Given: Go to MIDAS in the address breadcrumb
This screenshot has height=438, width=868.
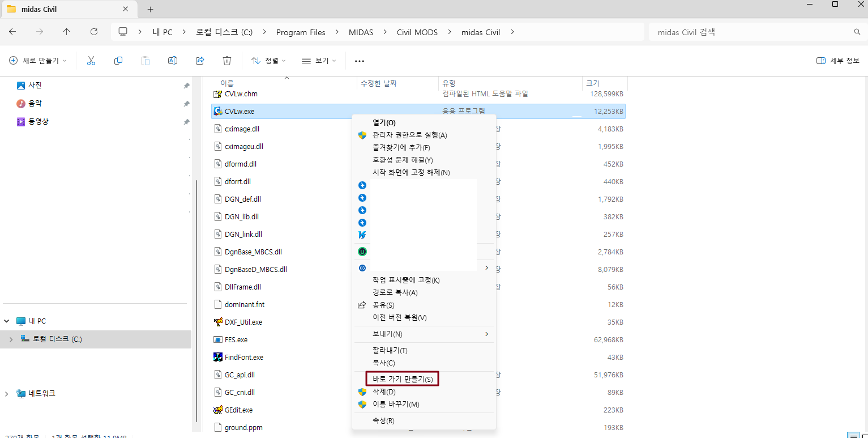Looking at the screenshot, I should (361, 32).
